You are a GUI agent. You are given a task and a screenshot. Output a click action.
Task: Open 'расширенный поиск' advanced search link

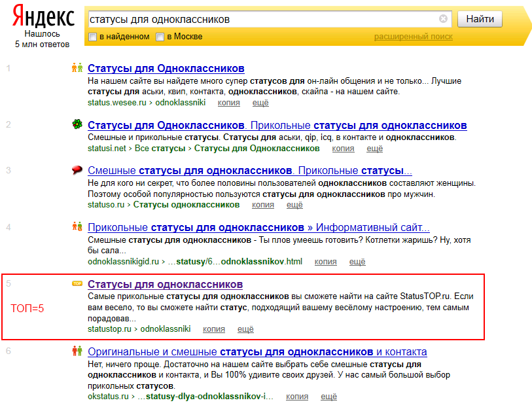pos(414,37)
